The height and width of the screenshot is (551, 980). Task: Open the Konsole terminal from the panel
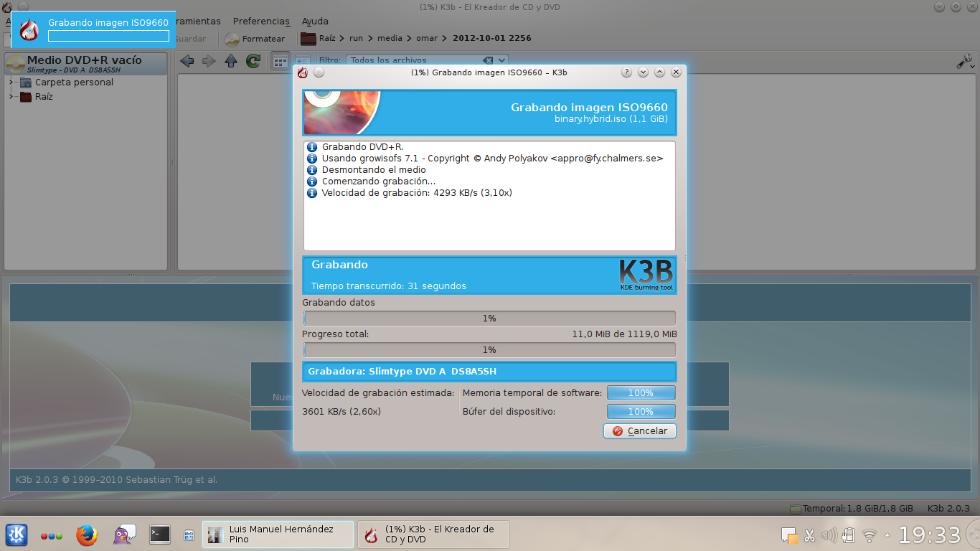click(x=159, y=534)
